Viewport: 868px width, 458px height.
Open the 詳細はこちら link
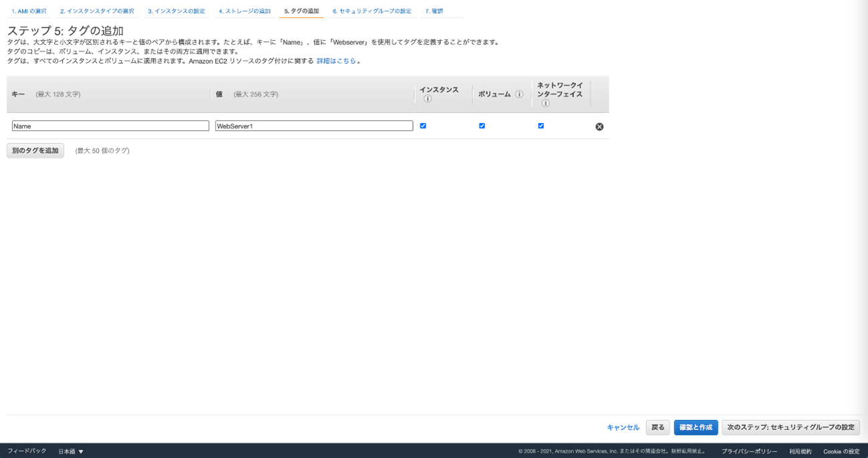[x=336, y=61]
